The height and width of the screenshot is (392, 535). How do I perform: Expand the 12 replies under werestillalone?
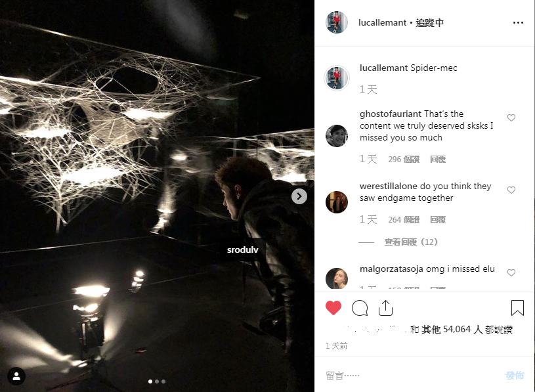click(411, 242)
